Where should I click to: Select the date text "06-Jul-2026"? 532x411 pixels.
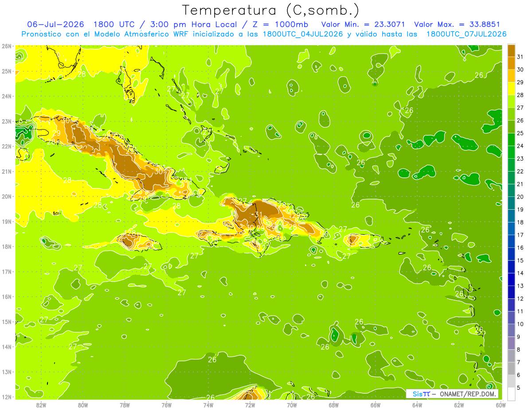point(57,24)
